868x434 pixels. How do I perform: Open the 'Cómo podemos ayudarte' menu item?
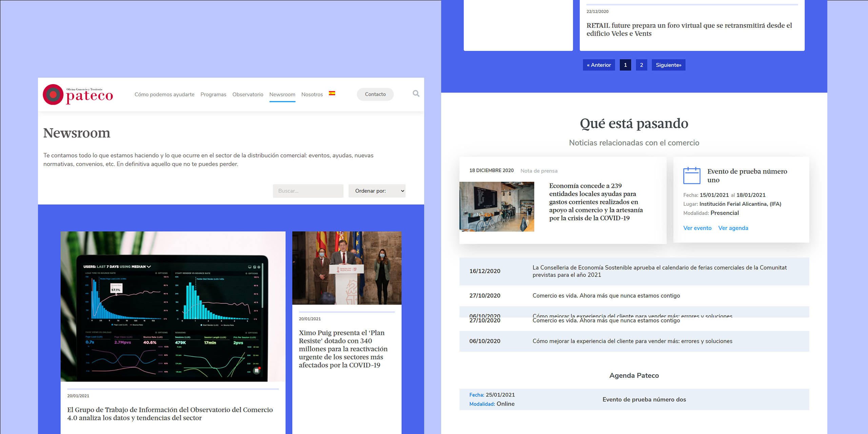[x=164, y=94]
